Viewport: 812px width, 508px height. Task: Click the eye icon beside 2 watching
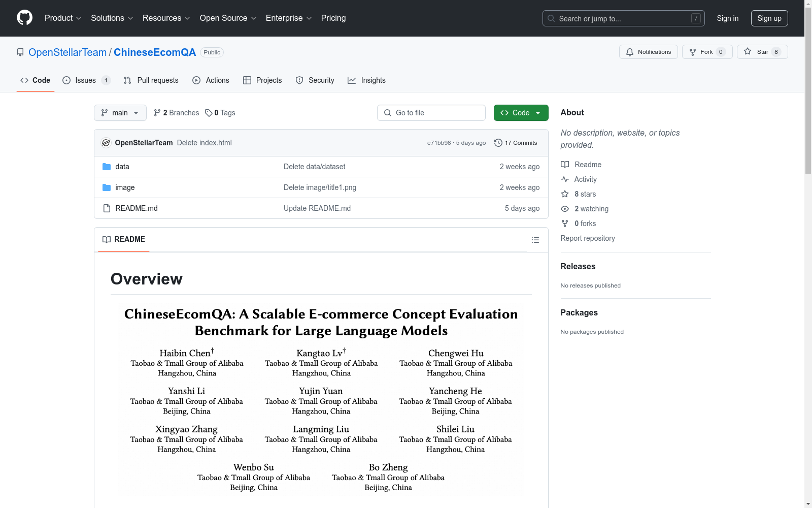tap(565, 209)
